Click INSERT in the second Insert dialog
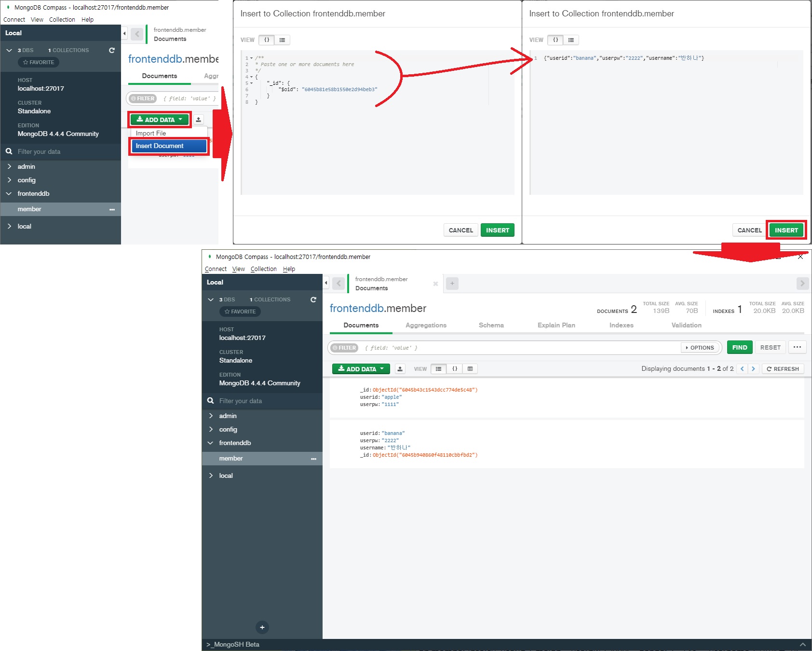 [x=786, y=230]
